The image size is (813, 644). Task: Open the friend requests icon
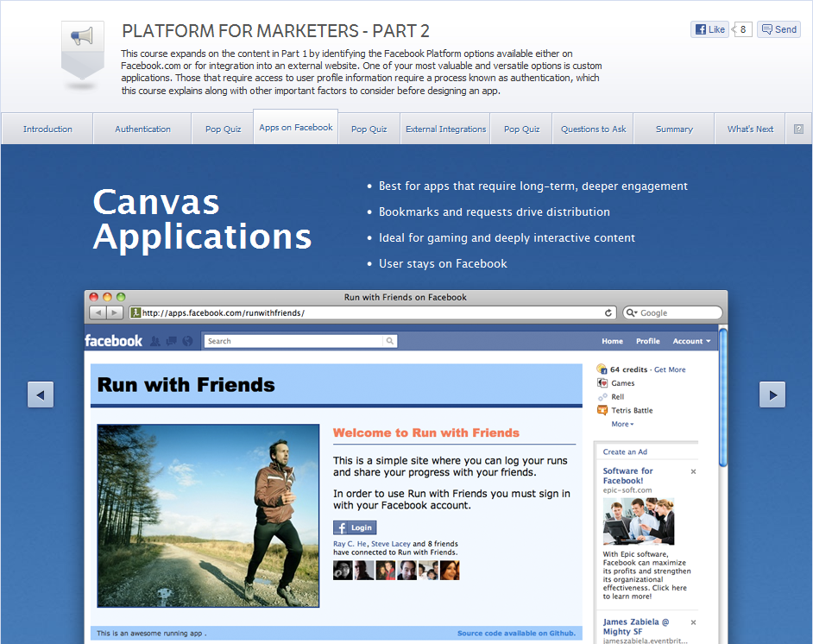[x=155, y=341]
